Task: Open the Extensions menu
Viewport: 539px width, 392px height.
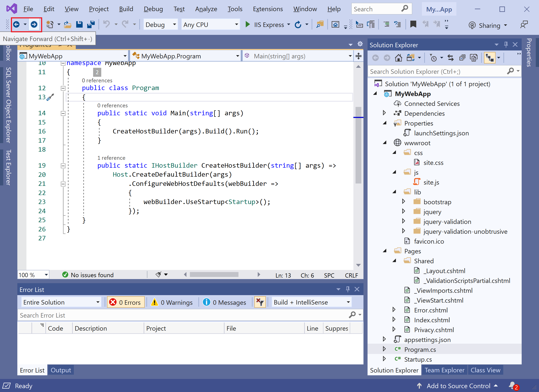Action: 268,9
